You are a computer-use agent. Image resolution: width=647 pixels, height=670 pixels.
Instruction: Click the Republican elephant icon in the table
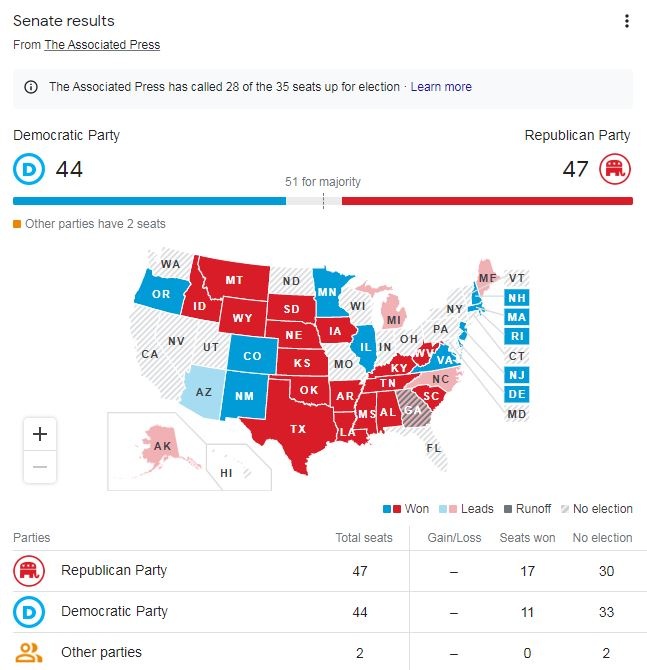pyautogui.click(x=29, y=571)
